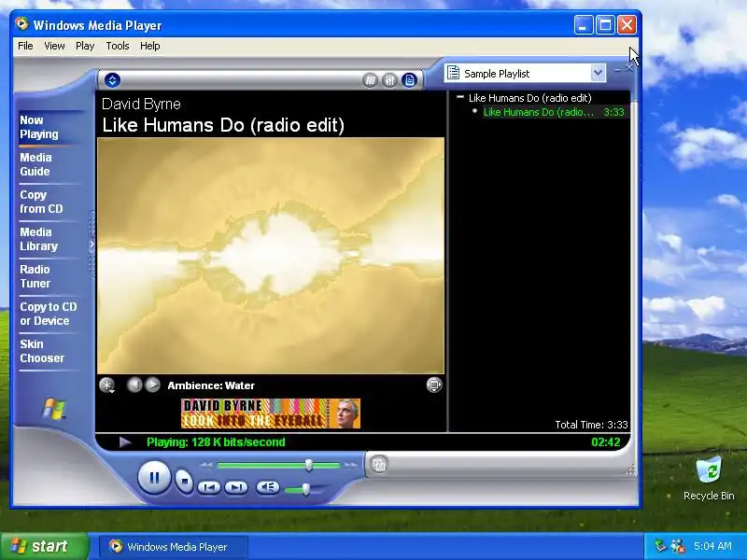
Task: Collapse the taskbar with the side arrow handle
Action: (92, 245)
